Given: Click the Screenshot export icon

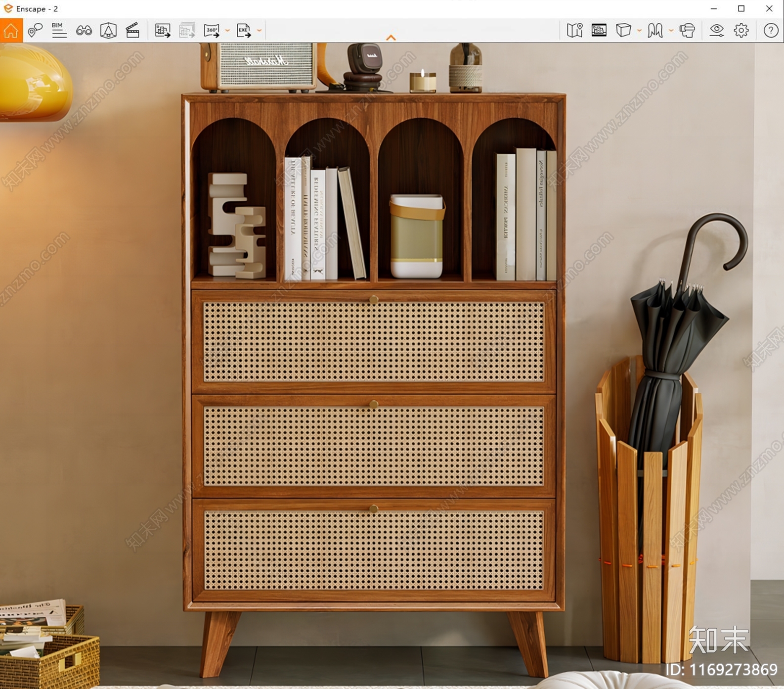Looking at the screenshot, I should point(163,31).
